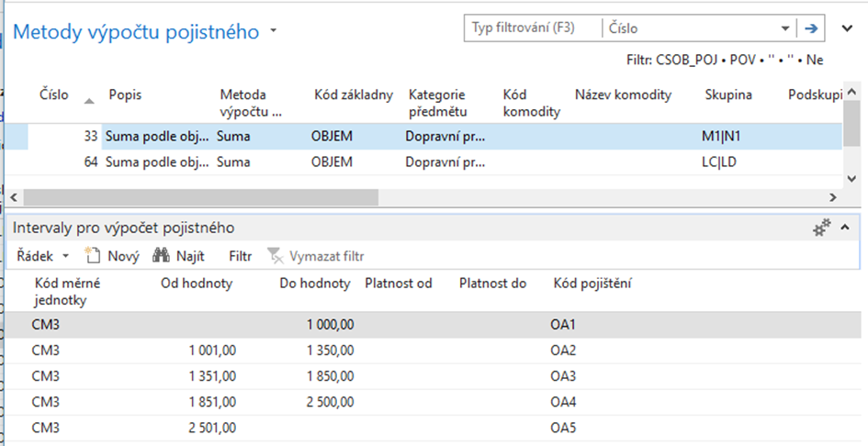Click the horizontal scrollbar of the upper table
The image size is (868, 446).
point(200,197)
